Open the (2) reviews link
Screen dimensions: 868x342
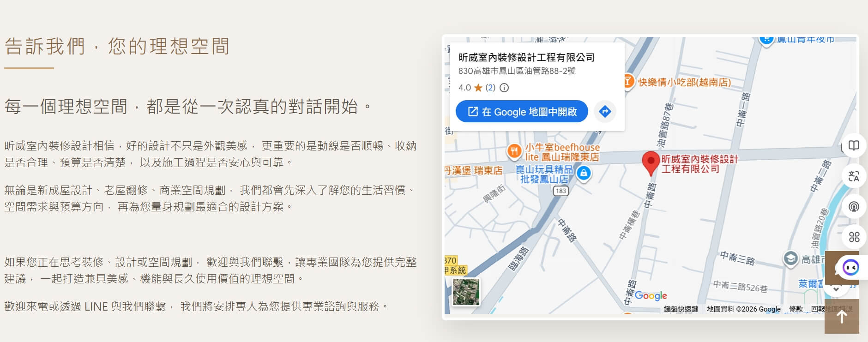point(490,88)
